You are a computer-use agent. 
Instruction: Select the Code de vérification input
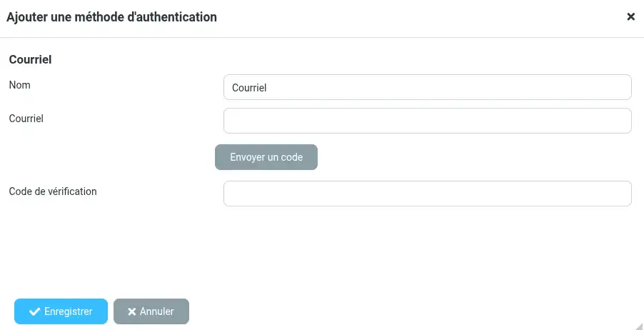427,194
